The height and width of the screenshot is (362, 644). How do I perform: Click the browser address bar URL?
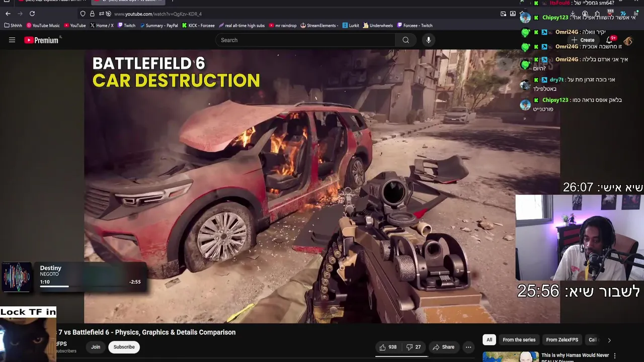157,14
